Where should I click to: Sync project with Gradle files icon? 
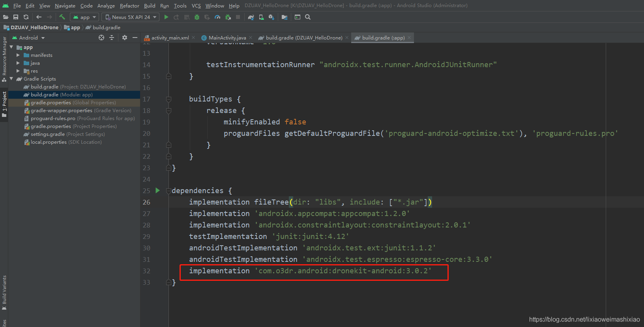[251, 17]
